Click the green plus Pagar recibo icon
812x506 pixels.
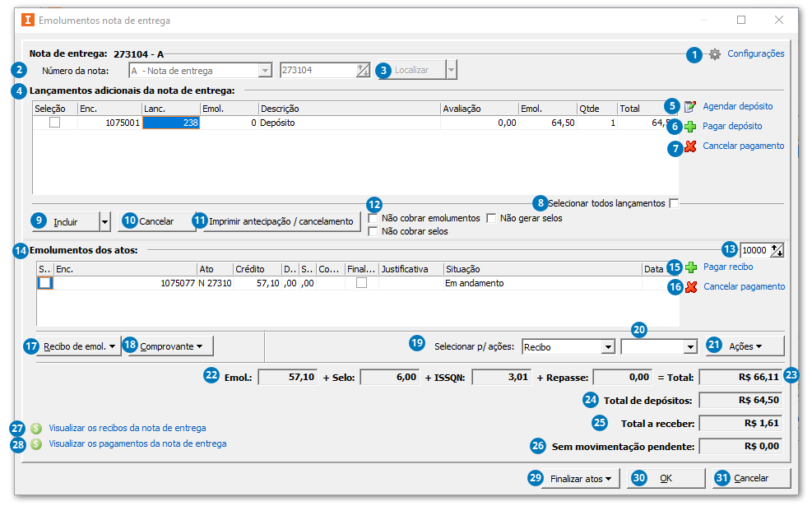click(x=691, y=267)
